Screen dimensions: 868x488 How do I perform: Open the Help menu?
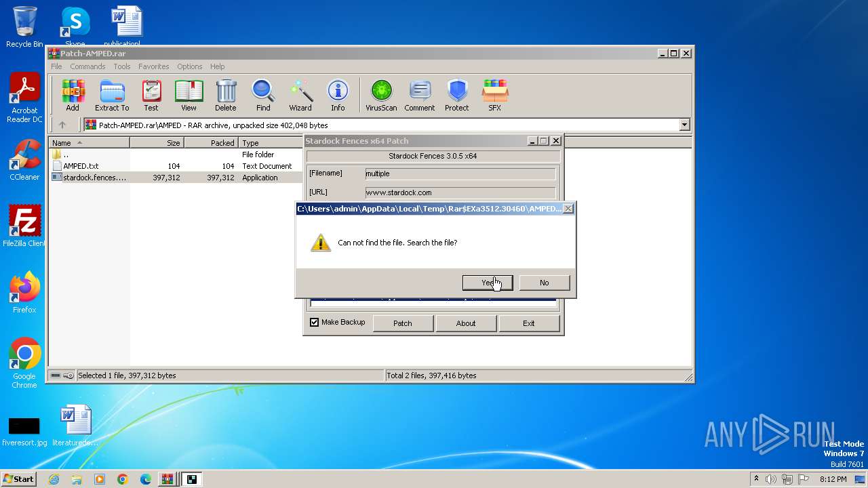[217, 66]
